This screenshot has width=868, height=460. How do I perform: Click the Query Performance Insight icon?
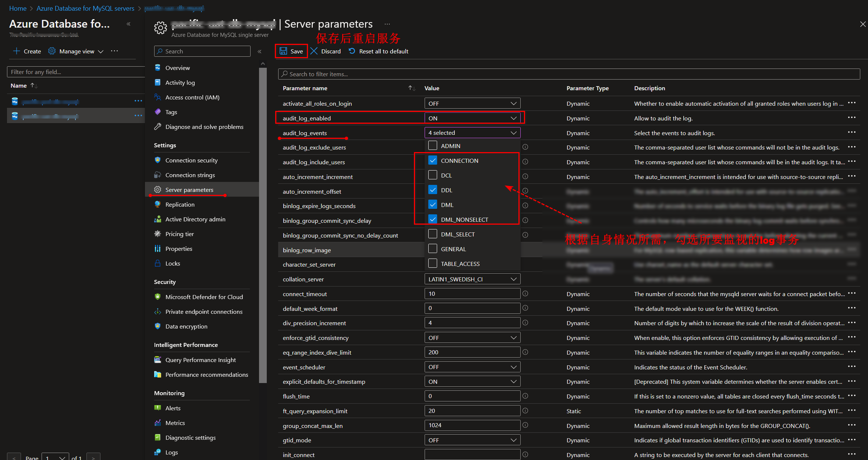click(x=157, y=360)
